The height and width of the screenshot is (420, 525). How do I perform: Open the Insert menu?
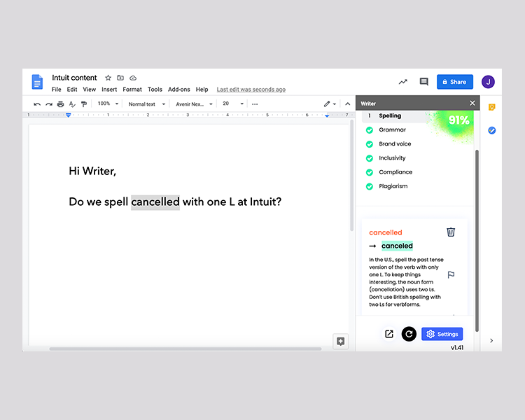pyautogui.click(x=109, y=90)
